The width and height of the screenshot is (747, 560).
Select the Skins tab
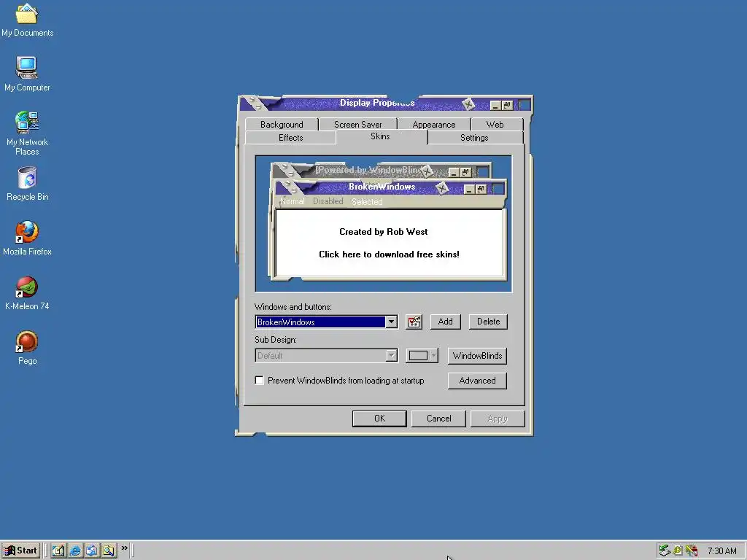[380, 136]
